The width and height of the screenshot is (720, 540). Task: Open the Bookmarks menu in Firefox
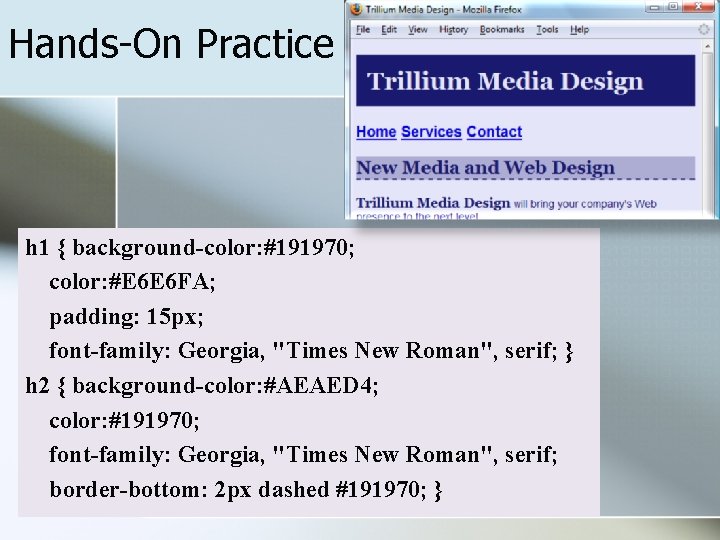502,30
